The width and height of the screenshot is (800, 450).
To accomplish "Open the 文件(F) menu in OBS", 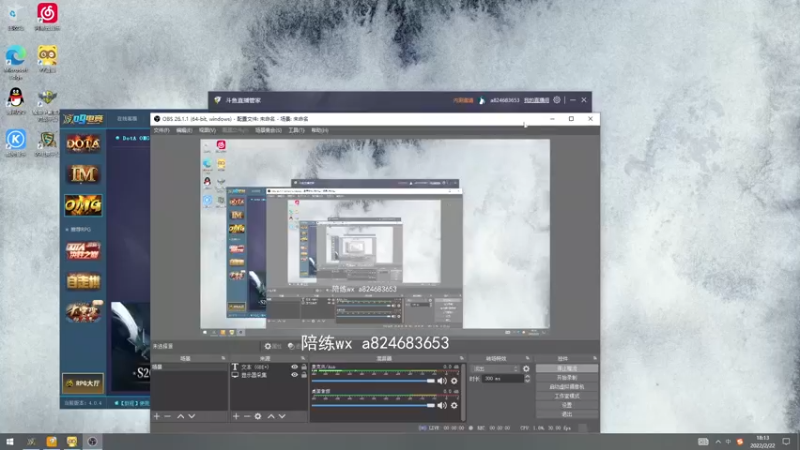I will (x=161, y=130).
